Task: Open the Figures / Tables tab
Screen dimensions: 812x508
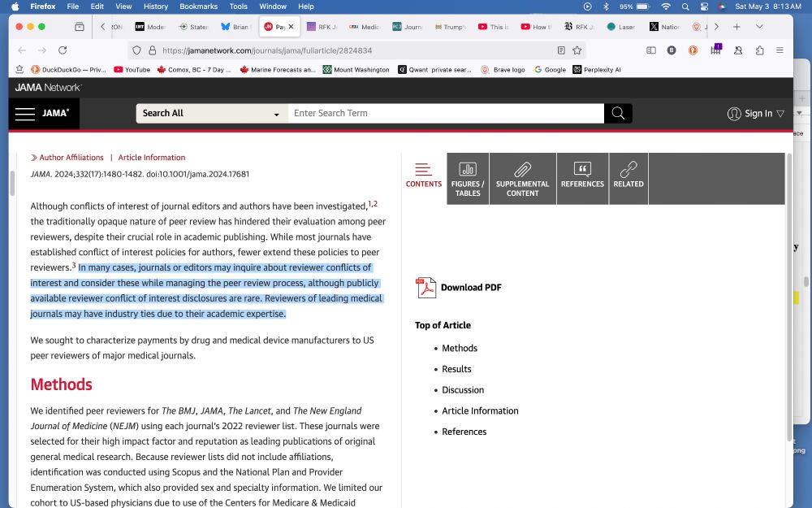Action: pyautogui.click(x=468, y=179)
